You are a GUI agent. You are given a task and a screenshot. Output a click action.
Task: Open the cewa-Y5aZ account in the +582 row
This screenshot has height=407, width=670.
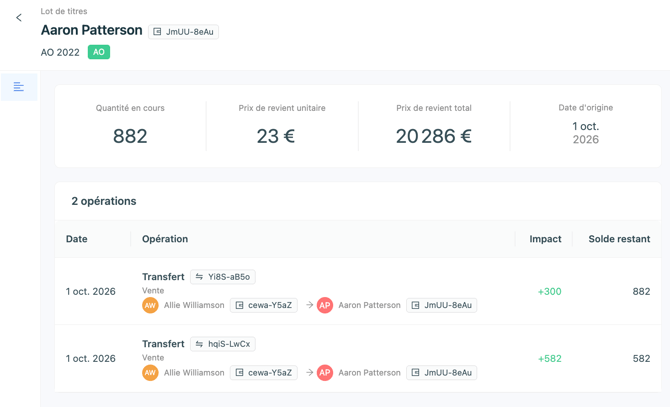pos(264,373)
